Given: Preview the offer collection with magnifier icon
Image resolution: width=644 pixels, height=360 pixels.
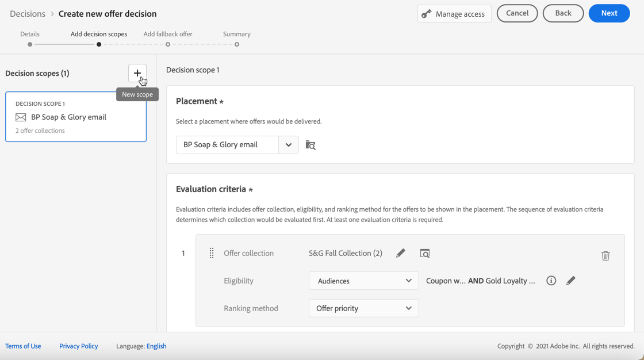Looking at the screenshot, I should point(425,253).
